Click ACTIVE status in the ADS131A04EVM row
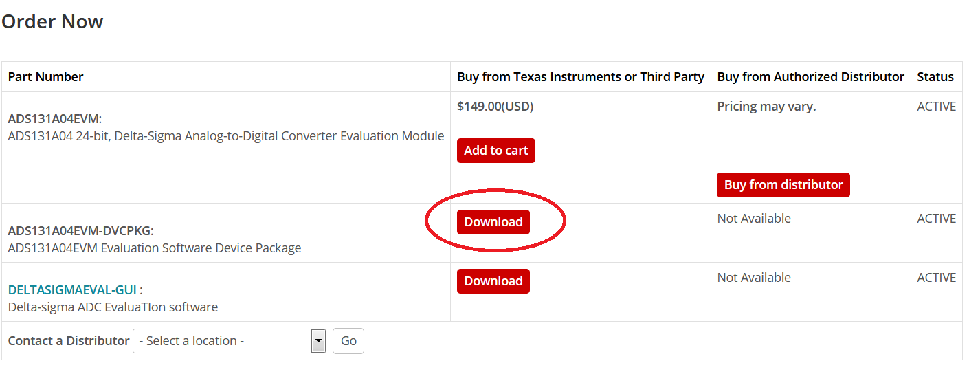 936,107
